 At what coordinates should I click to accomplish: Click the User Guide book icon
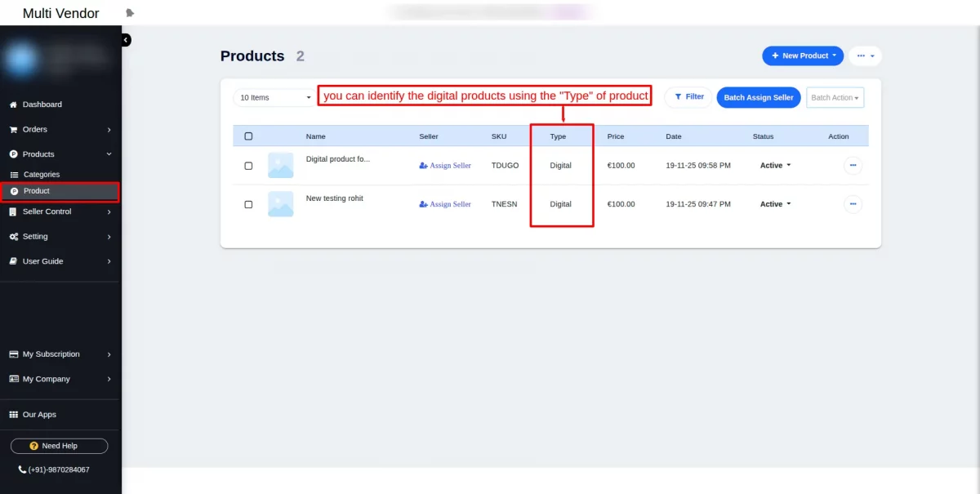[x=13, y=261]
